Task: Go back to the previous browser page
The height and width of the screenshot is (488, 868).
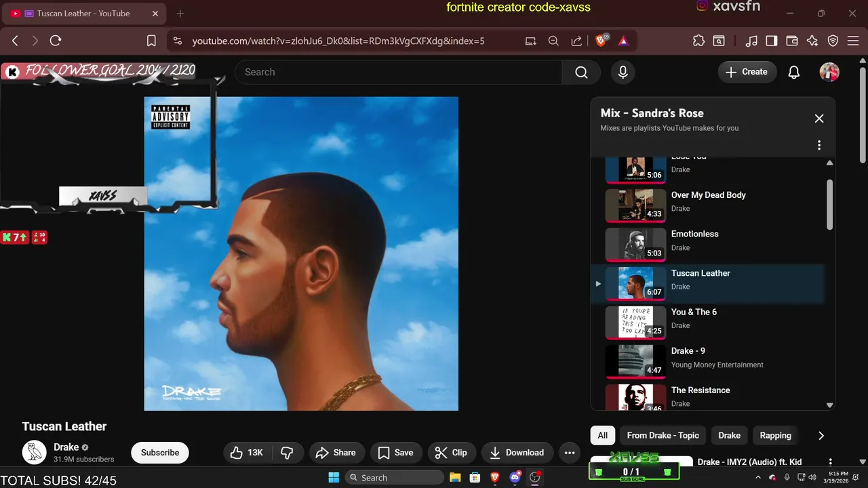Action: tap(15, 41)
